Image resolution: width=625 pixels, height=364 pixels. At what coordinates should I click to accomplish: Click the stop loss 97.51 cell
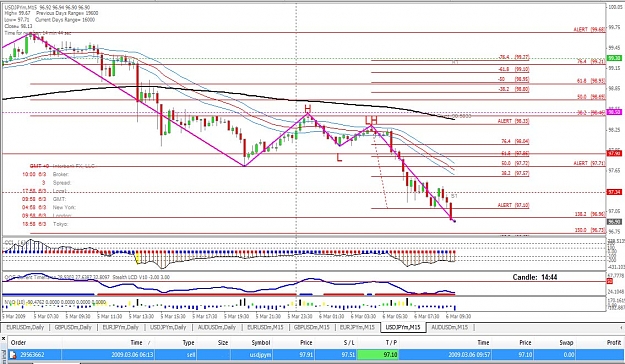click(x=348, y=354)
